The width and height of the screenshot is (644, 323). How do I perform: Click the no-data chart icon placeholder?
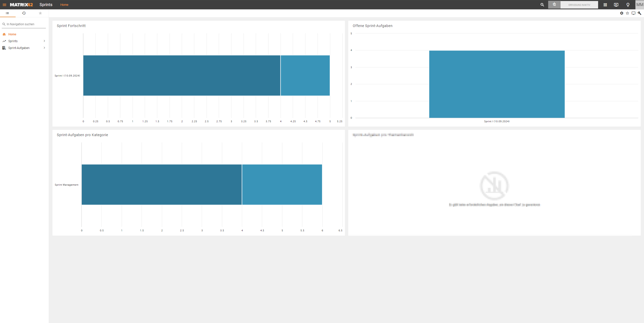click(494, 186)
